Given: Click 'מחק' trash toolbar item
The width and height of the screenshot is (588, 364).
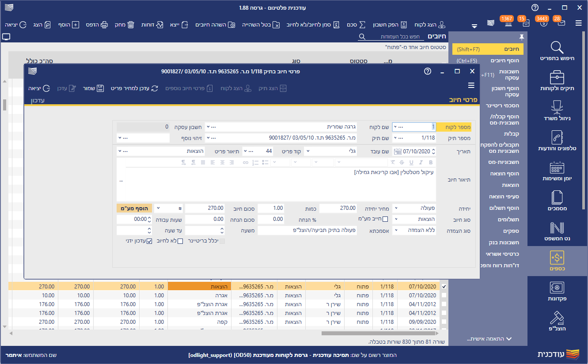Looking at the screenshot, I should 125,25.
